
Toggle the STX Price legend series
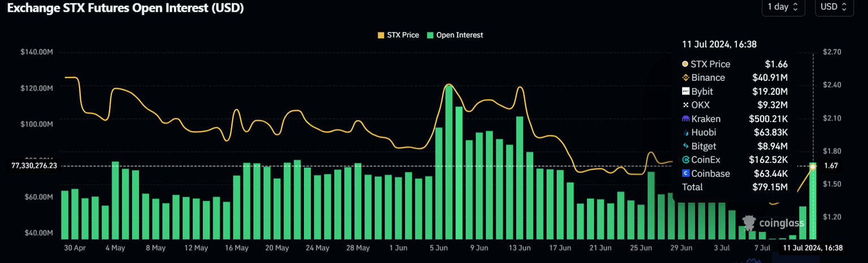click(x=398, y=35)
